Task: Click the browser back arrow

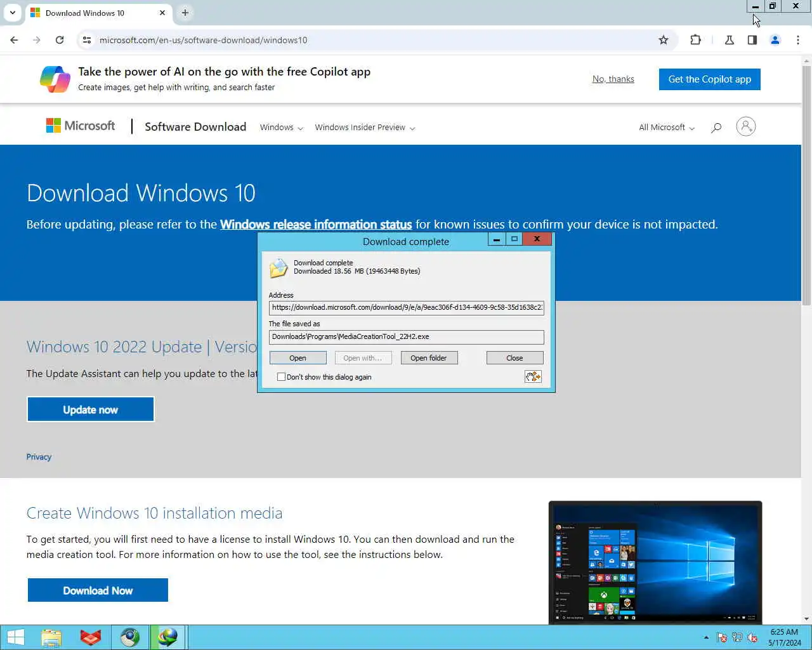Action: coord(14,40)
